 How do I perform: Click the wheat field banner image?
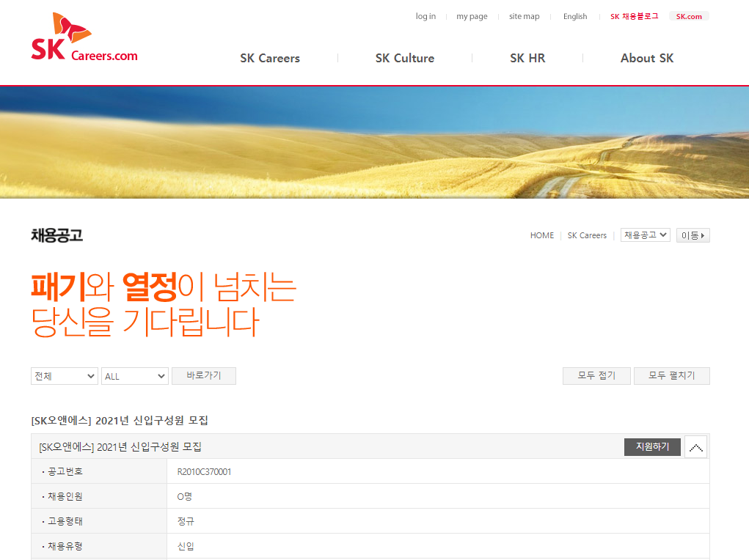[374, 142]
